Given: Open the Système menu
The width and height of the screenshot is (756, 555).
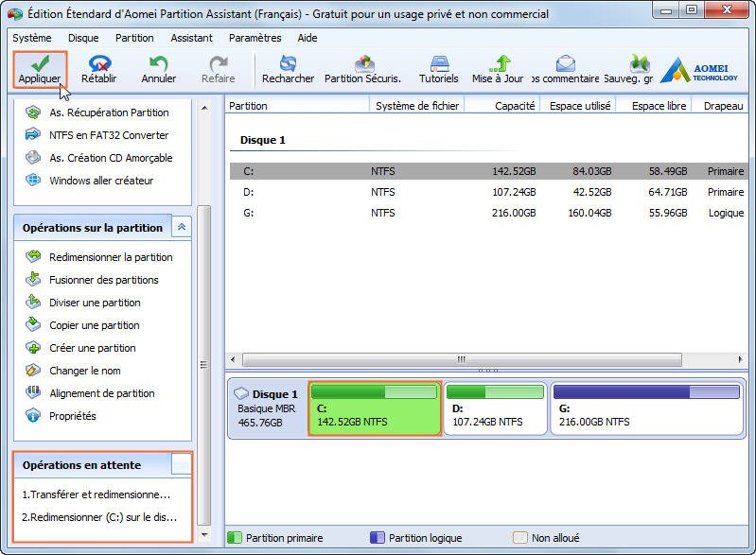Looking at the screenshot, I should (x=32, y=38).
